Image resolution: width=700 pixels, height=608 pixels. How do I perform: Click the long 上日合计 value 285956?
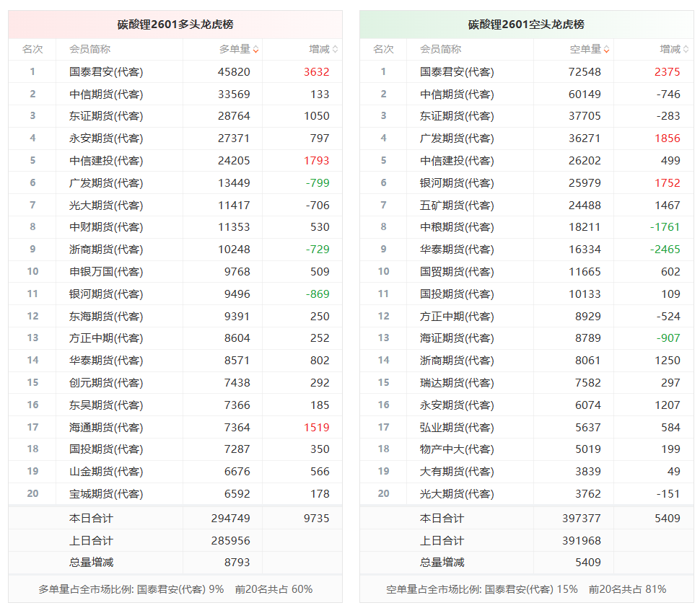click(231, 541)
